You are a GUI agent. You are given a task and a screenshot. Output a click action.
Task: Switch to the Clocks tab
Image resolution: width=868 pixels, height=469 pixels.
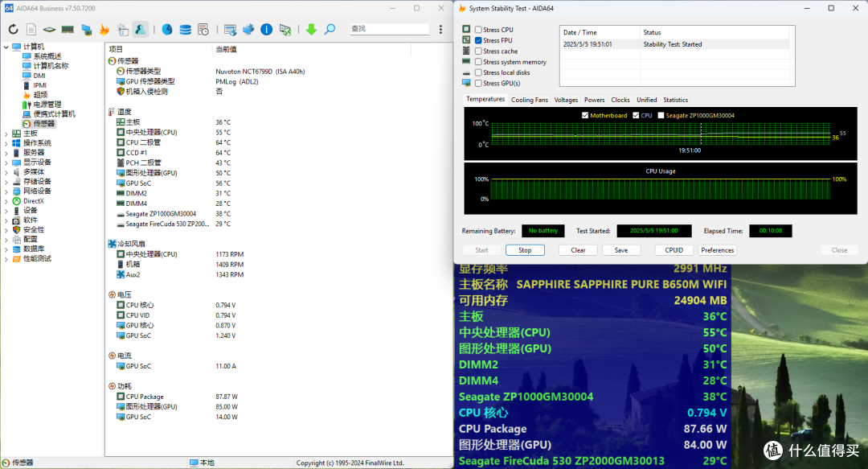tap(620, 100)
